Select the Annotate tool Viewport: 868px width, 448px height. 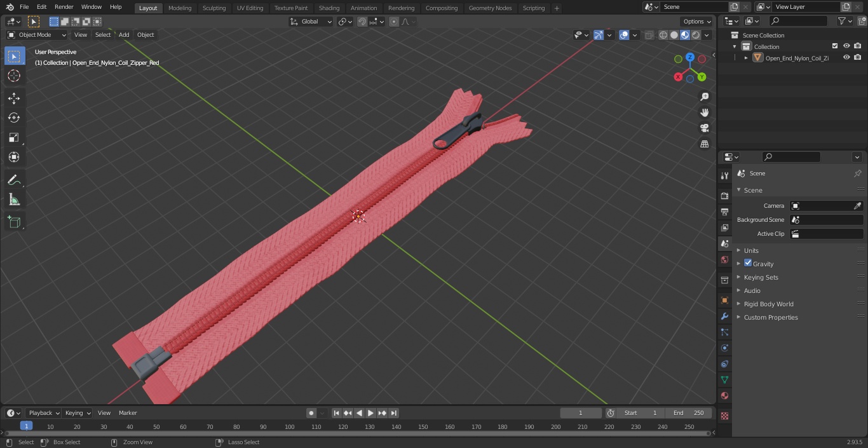(x=14, y=180)
